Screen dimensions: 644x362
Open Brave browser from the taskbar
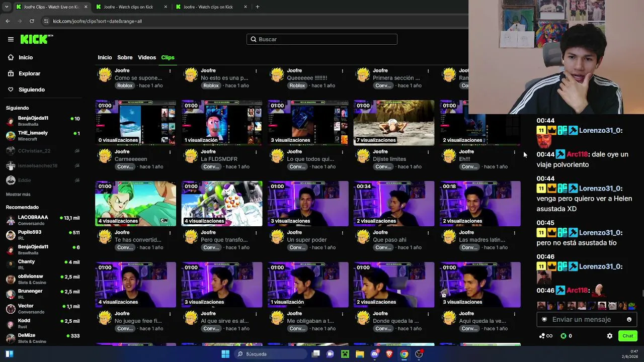[x=389, y=354]
